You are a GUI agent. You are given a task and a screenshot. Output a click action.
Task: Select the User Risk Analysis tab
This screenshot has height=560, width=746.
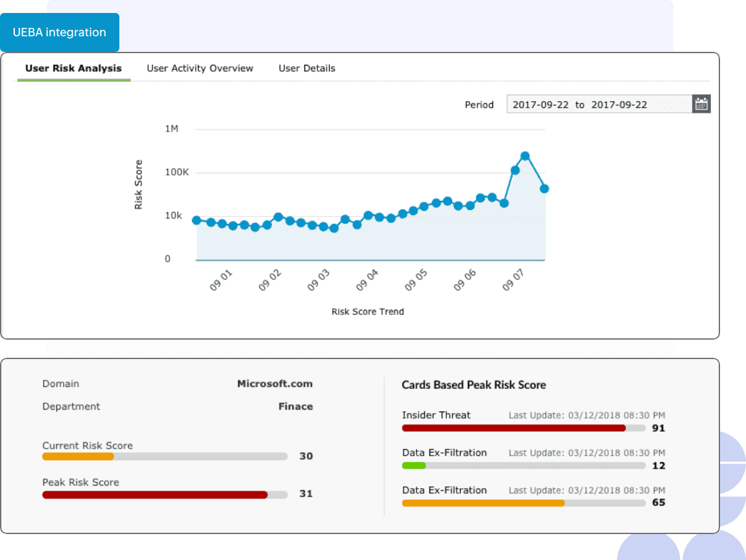point(73,68)
